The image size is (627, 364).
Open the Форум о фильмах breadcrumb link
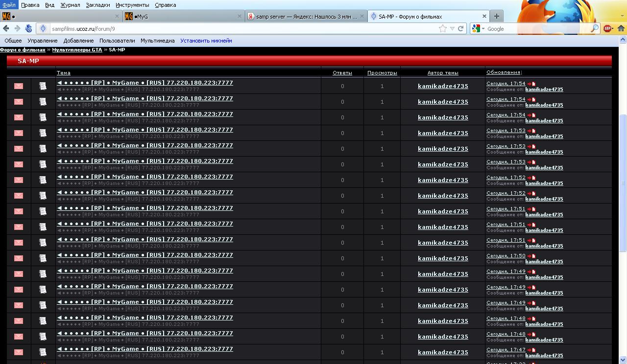[23, 50]
